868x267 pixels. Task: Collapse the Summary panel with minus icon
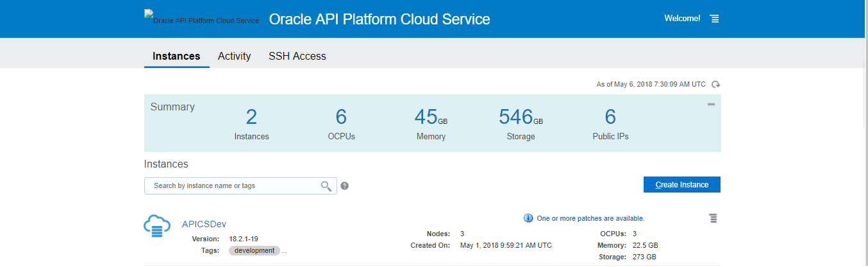[x=711, y=105]
